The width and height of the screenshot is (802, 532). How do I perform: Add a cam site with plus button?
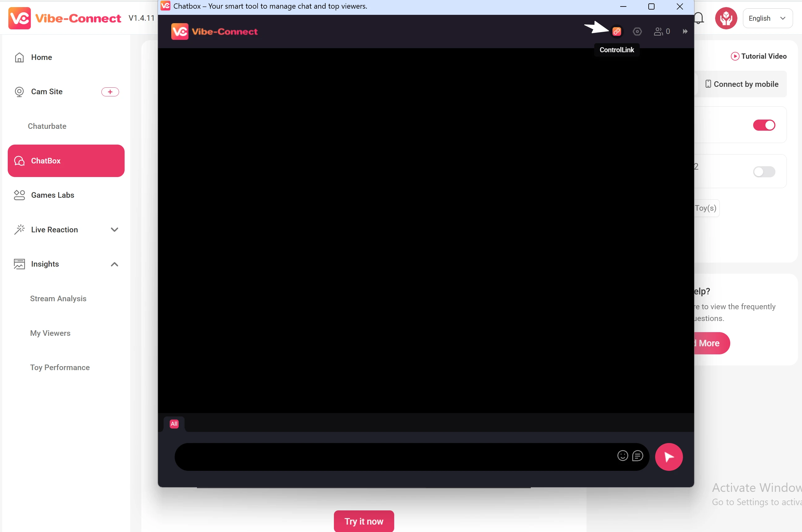[x=110, y=92]
